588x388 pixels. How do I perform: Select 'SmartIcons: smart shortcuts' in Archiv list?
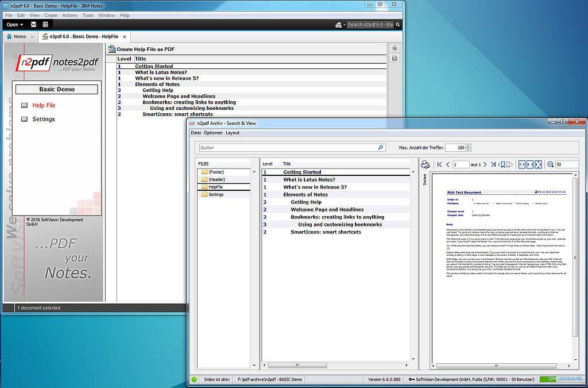[336, 232]
